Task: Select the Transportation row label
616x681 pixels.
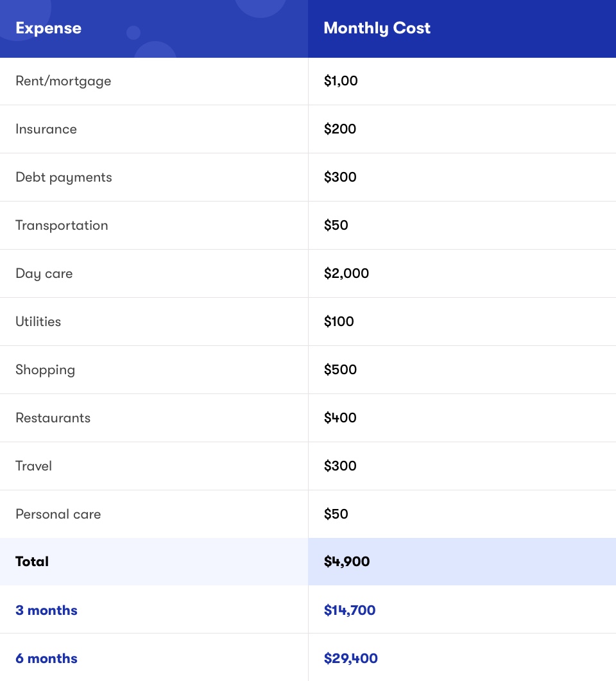Action: 62,225
